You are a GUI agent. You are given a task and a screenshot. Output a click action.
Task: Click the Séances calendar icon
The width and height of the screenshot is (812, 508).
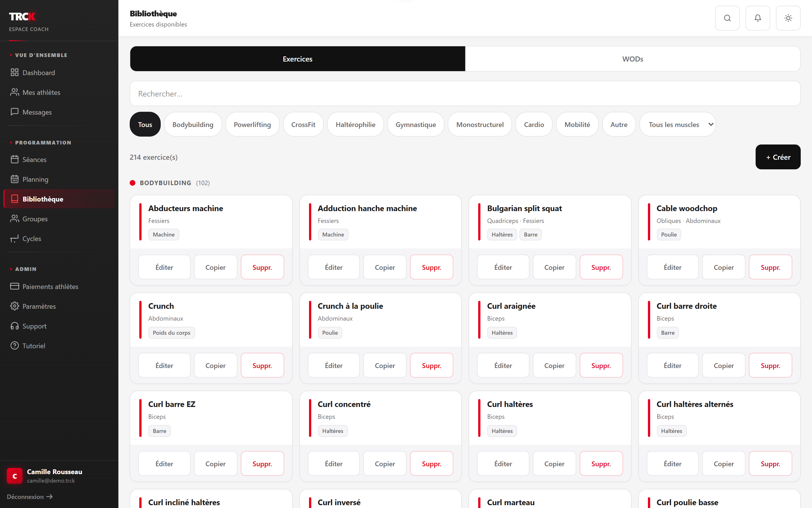[x=14, y=159]
